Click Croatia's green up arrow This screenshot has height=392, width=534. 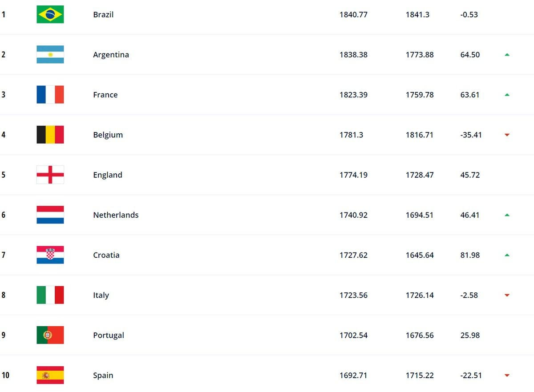coord(507,255)
